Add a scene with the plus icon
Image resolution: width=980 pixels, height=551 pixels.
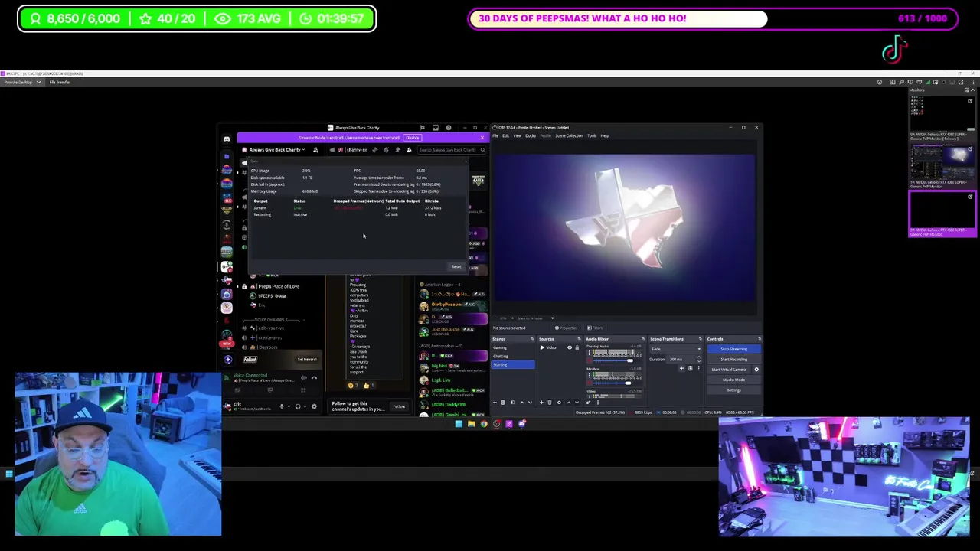(x=495, y=403)
